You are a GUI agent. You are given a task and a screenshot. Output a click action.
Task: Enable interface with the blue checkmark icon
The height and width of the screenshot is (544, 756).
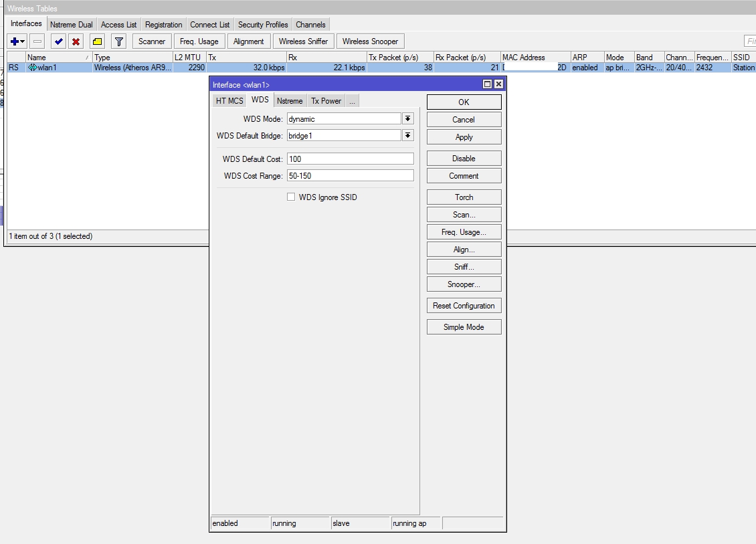(59, 41)
